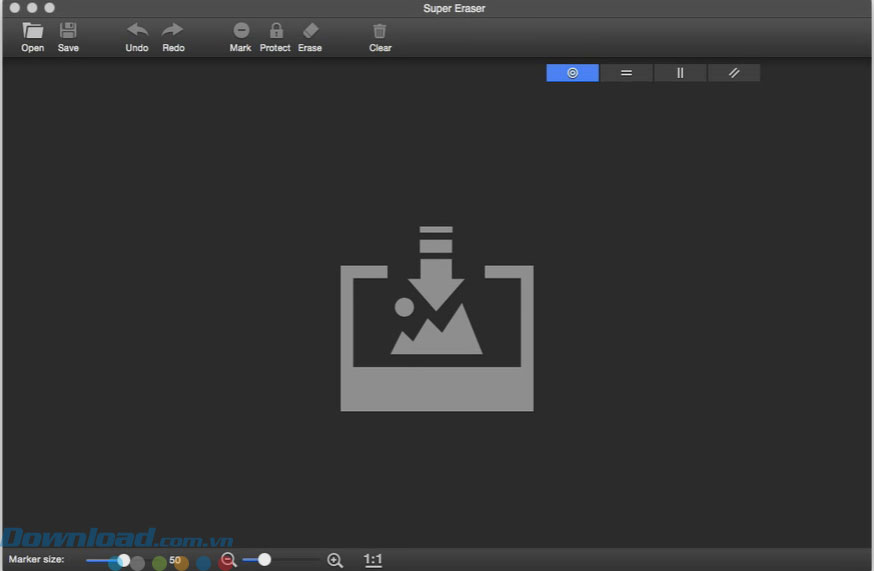Click the image drop placeholder in canvas
Image resolution: width=874 pixels, height=571 pixels.
[x=437, y=320]
